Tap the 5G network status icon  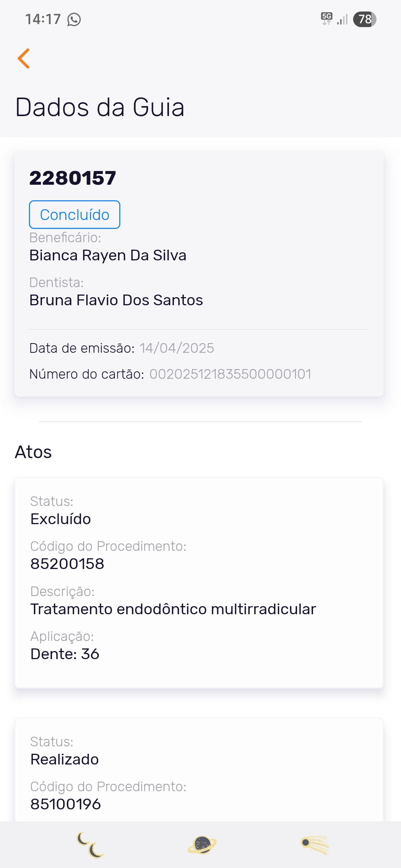click(x=326, y=19)
